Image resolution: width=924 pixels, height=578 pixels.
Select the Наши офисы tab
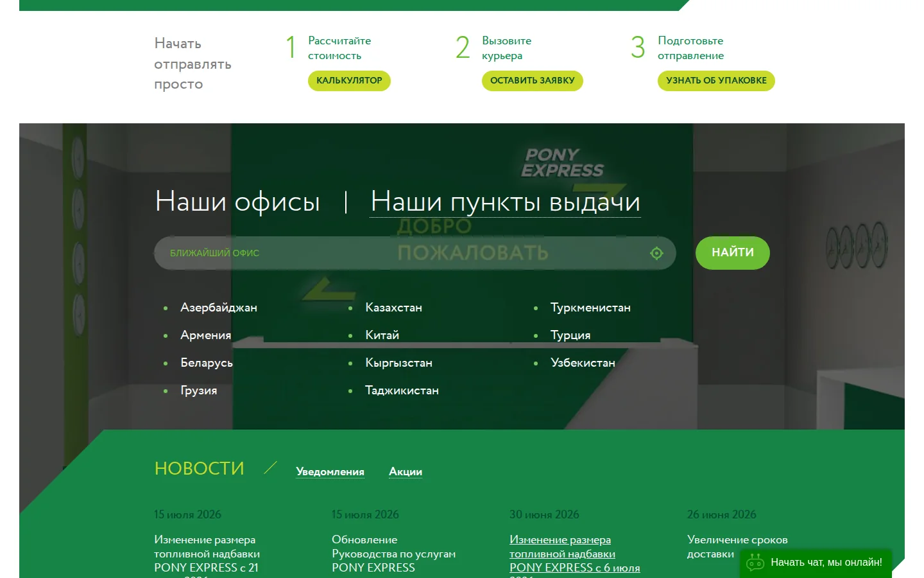[x=237, y=202]
